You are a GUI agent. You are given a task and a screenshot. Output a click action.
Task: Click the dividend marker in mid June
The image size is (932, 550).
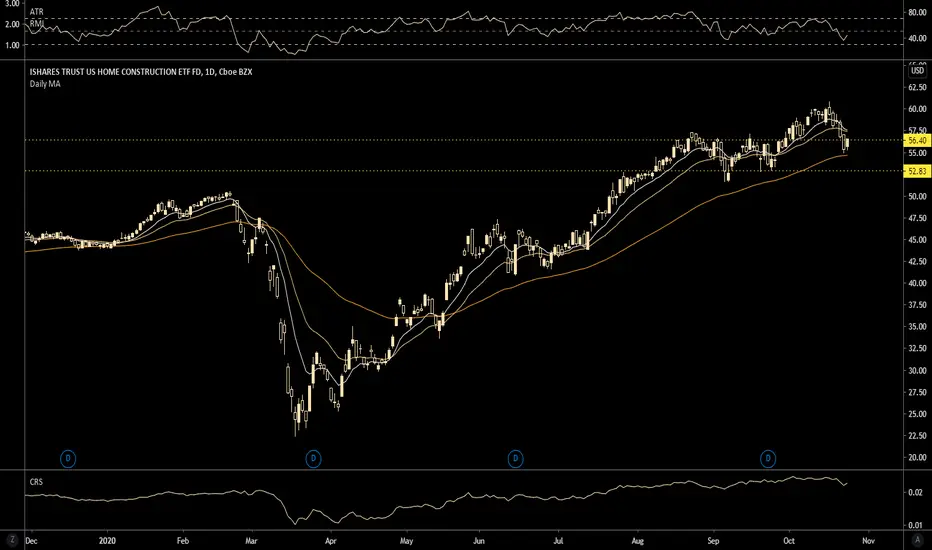[x=515, y=458]
